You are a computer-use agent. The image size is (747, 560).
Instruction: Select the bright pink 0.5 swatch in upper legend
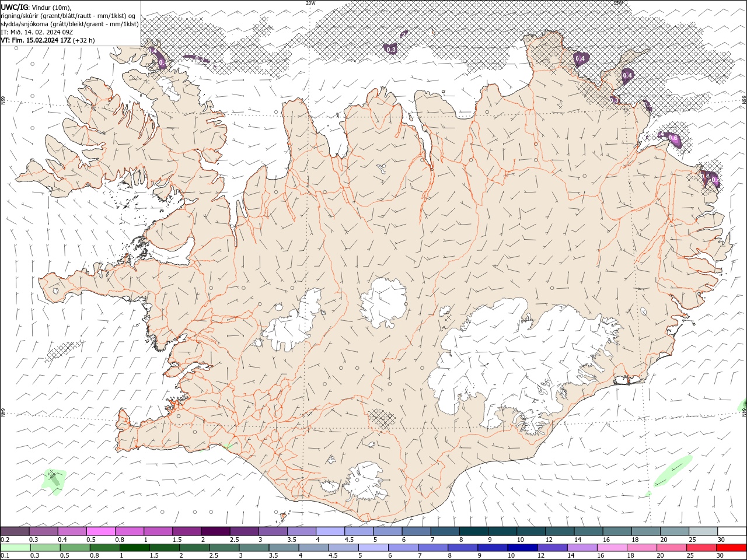click(101, 531)
